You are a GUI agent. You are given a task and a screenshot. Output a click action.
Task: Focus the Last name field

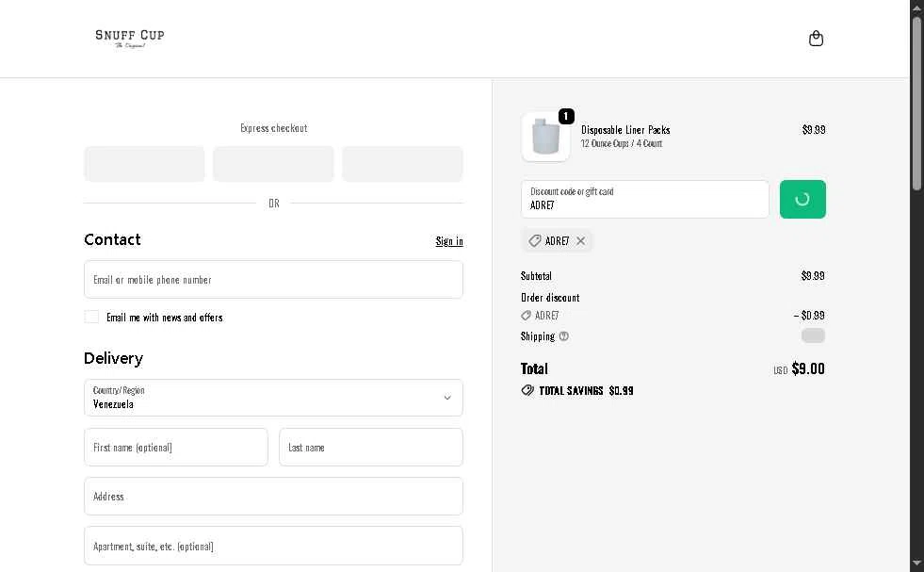tap(371, 447)
